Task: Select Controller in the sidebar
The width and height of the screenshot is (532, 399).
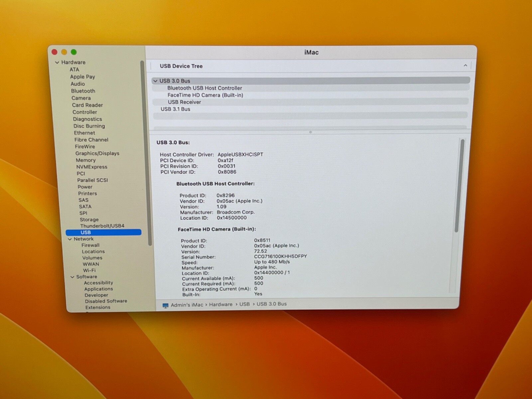Action: (x=85, y=112)
